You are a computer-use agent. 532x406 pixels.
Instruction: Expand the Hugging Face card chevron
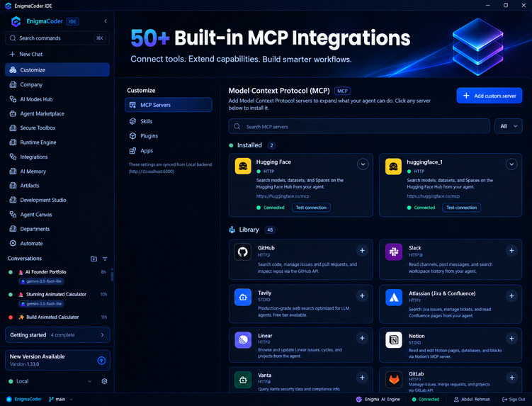click(363, 164)
